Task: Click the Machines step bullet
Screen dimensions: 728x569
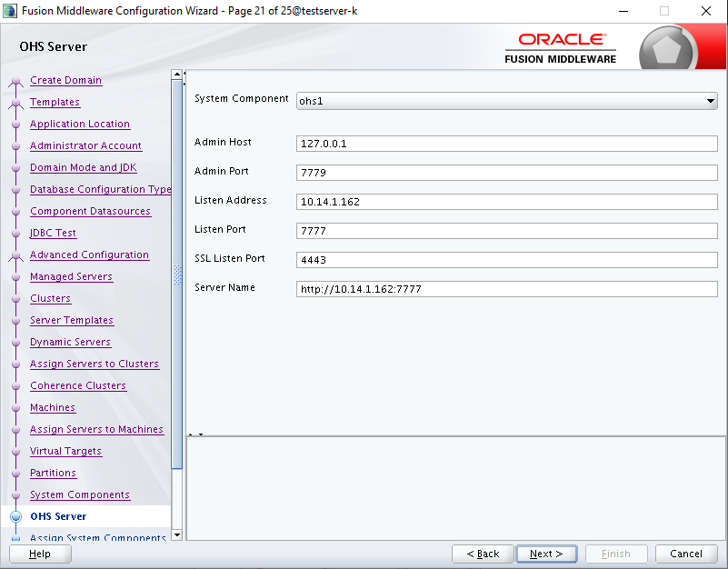Action: point(15,408)
